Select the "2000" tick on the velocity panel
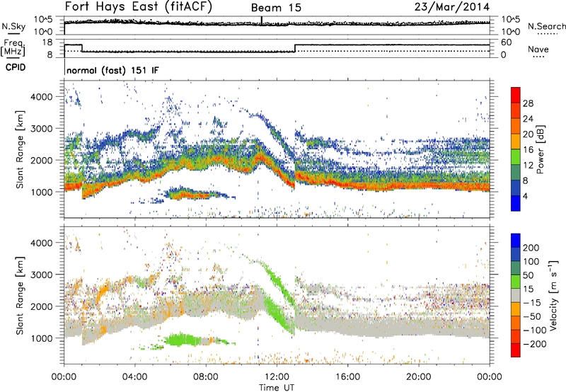 point(41,306)
